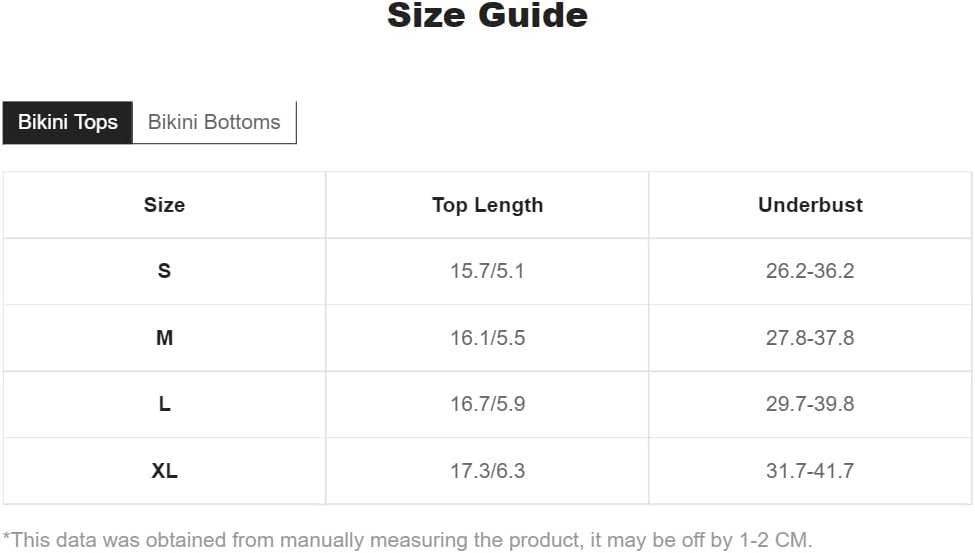975x553 pixels.
Task: Click top length value 17.3/6.3
Action: click(x=487, y=471)
